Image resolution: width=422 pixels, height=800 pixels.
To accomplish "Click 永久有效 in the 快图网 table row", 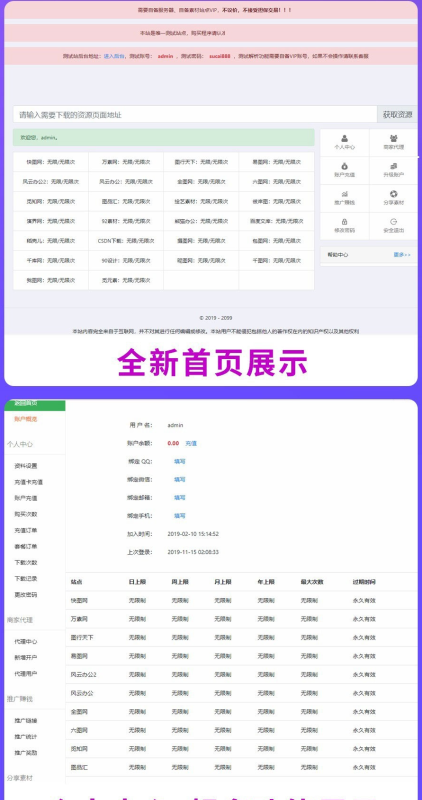I will pos(364,601).
